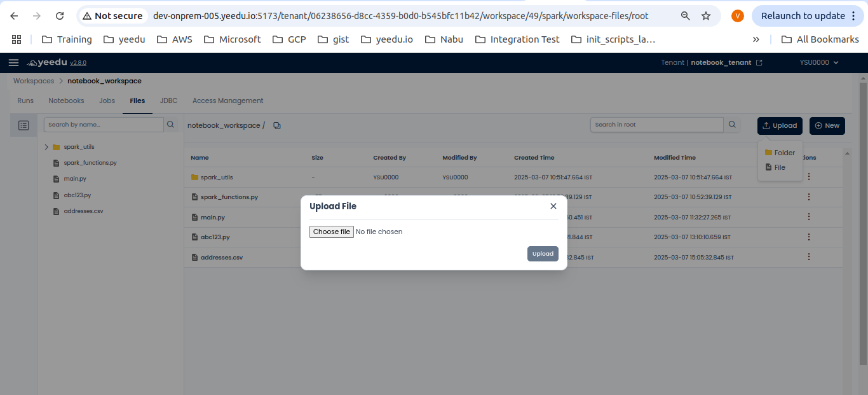Click the Modified Time column header

(x=675, y=158)
